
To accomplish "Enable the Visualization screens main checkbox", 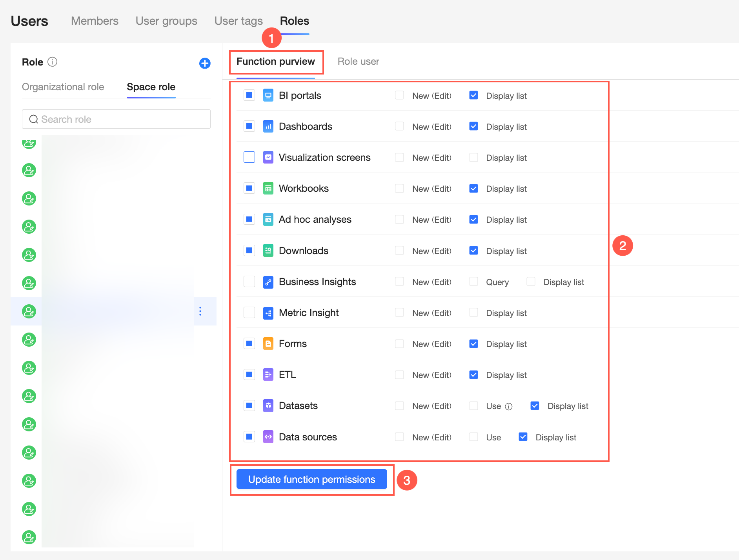I will (x=249, y=157).
